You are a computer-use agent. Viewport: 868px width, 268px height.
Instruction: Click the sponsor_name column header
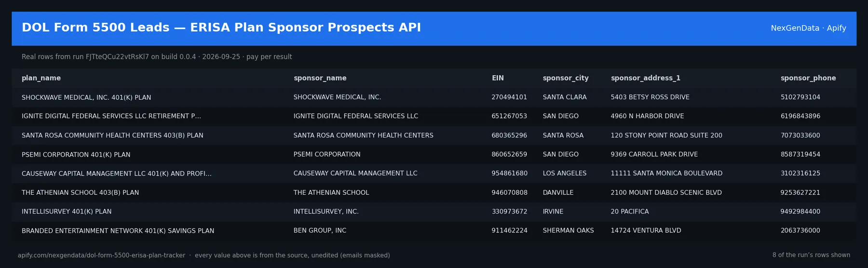[320, 78]
